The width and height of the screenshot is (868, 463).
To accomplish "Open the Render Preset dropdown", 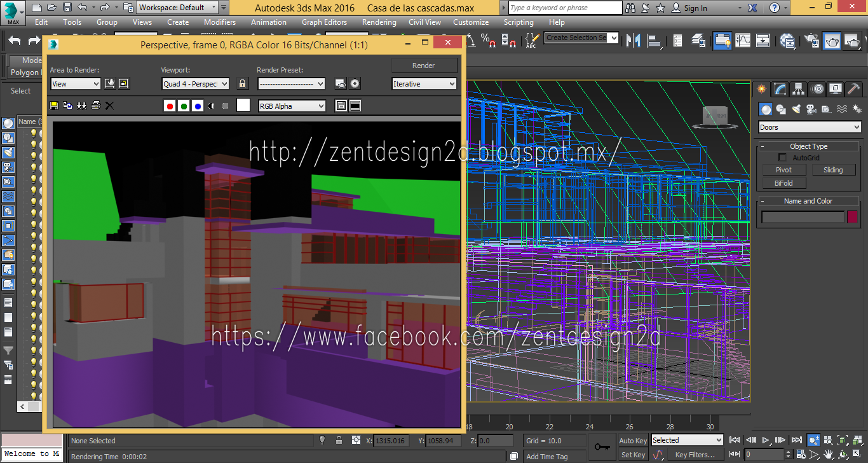I will (292, 83).
